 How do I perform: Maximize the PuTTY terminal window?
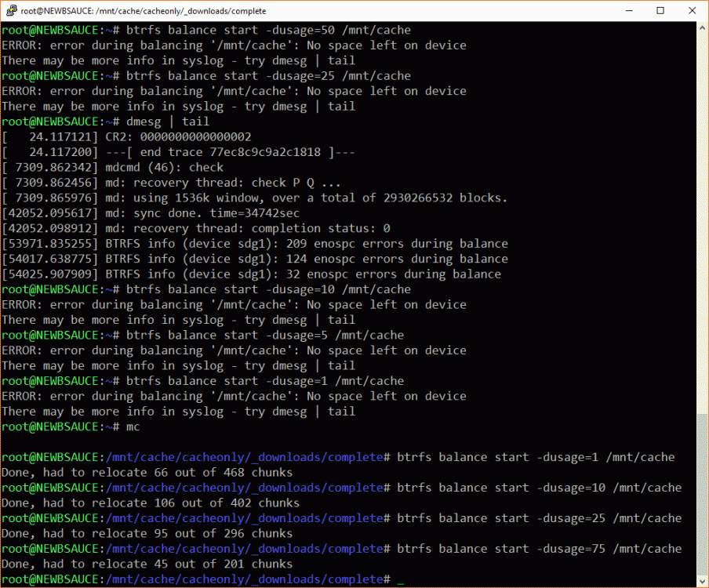pos(660,10)
